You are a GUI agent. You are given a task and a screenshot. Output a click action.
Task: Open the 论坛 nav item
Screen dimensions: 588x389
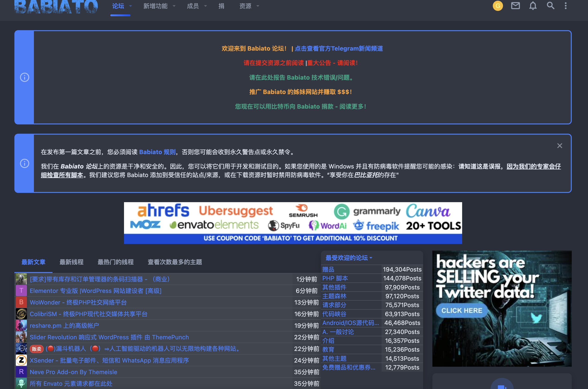[x=118, y=6]
